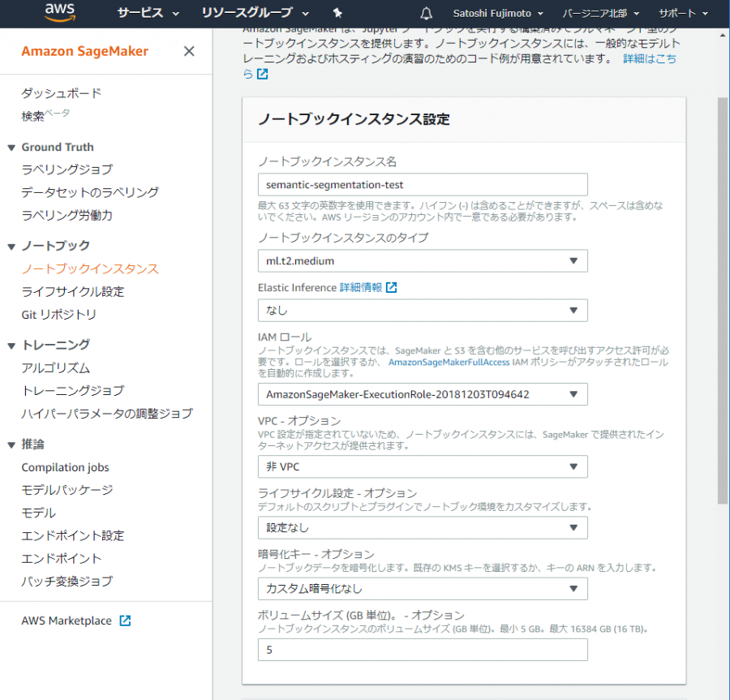Open ラベリングジョブ page
This screenshot has height=700, width=730.
(x=67, y=170)
